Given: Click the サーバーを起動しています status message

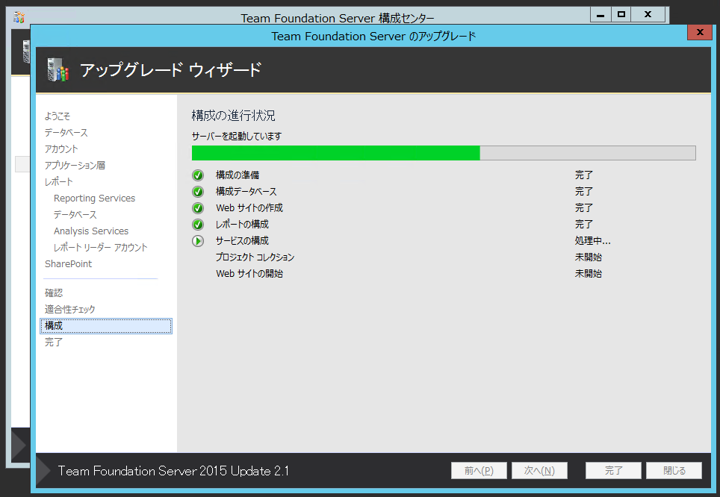Looking at the screenshot, I should coord(236,136).
